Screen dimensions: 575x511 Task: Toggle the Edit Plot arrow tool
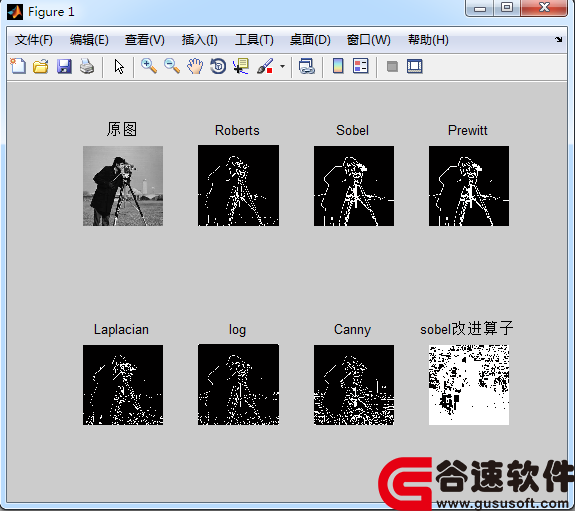[x=119, y=67]
